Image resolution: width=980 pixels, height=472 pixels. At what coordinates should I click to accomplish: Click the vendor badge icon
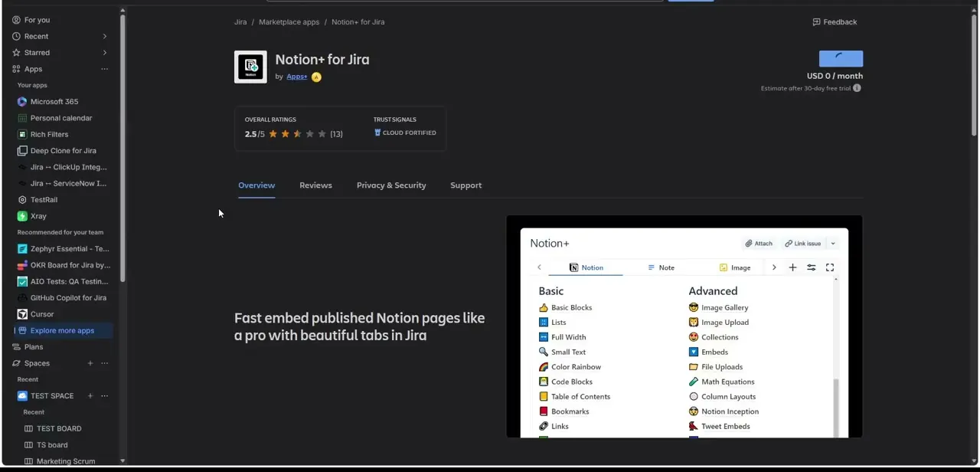(x=316, y=77)
